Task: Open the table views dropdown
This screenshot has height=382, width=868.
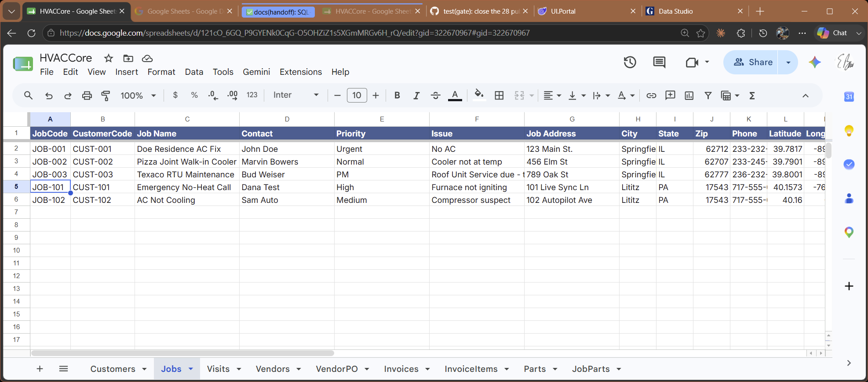Action: pyautogui.click(x=730, y=95)
